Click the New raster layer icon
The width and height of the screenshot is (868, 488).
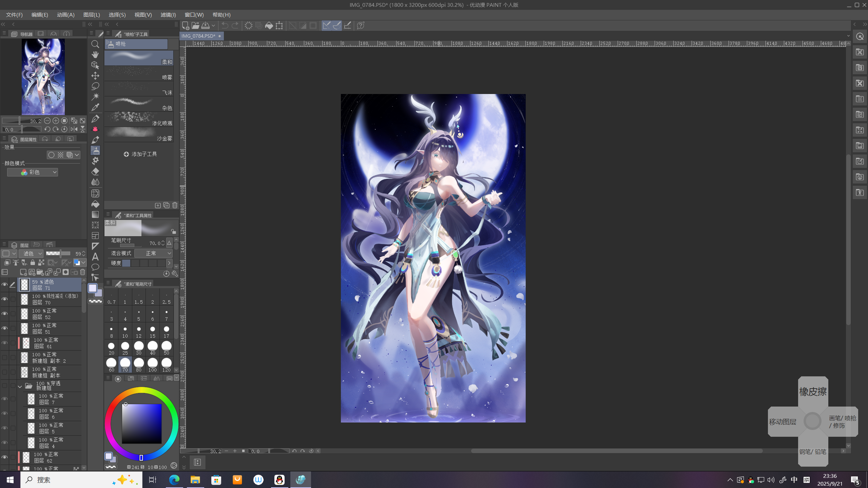click(23, 272)
